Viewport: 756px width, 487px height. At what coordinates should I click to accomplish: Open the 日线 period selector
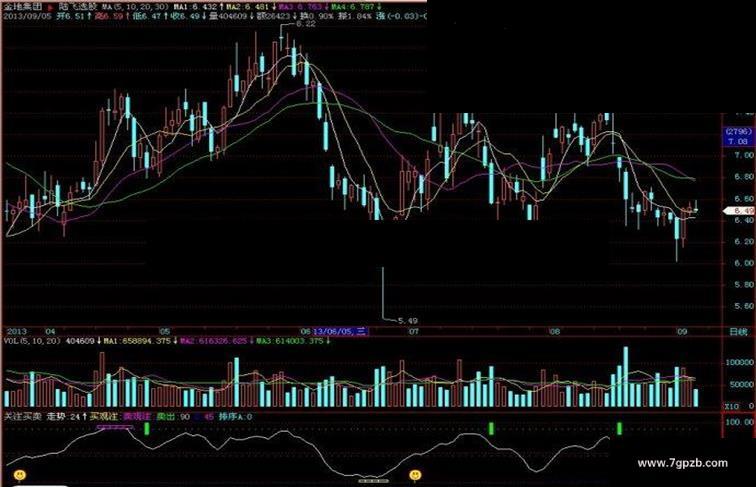(x=739, y=332)
